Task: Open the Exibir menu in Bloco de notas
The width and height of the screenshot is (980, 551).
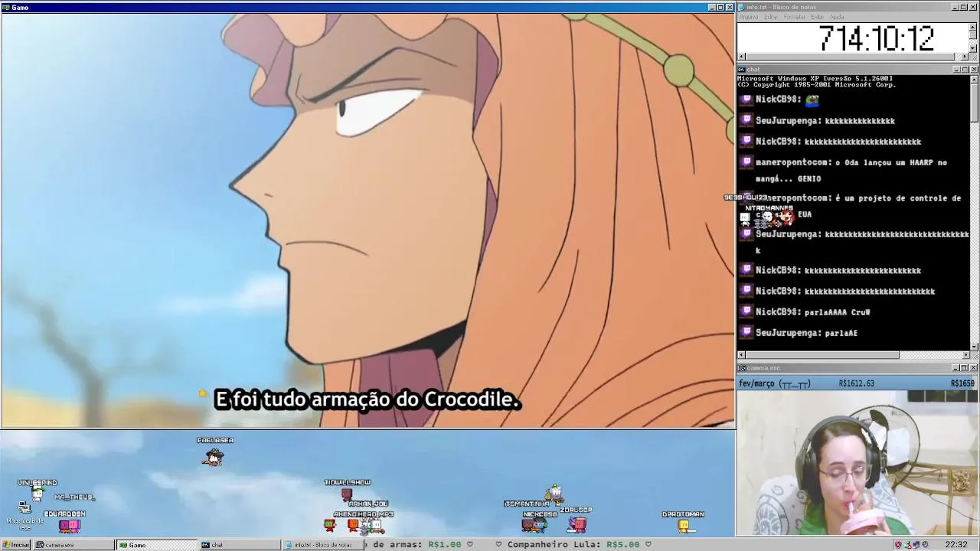Action: click(817, 17)
